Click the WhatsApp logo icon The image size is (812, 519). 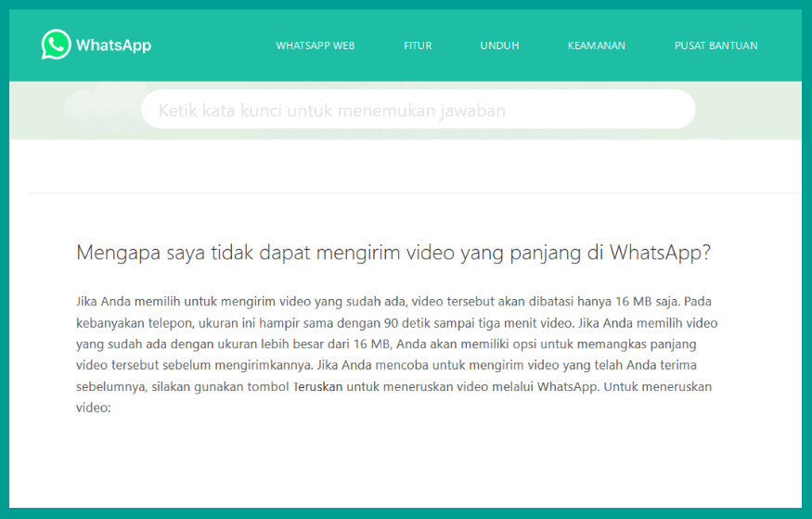pyautogui.click(x=56, y=44)
